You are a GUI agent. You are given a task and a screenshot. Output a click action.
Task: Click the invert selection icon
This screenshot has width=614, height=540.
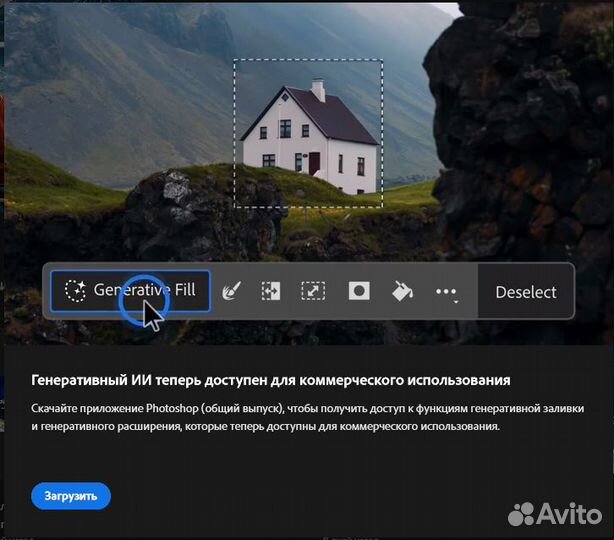pyautogui.click(x=271, y=291)
